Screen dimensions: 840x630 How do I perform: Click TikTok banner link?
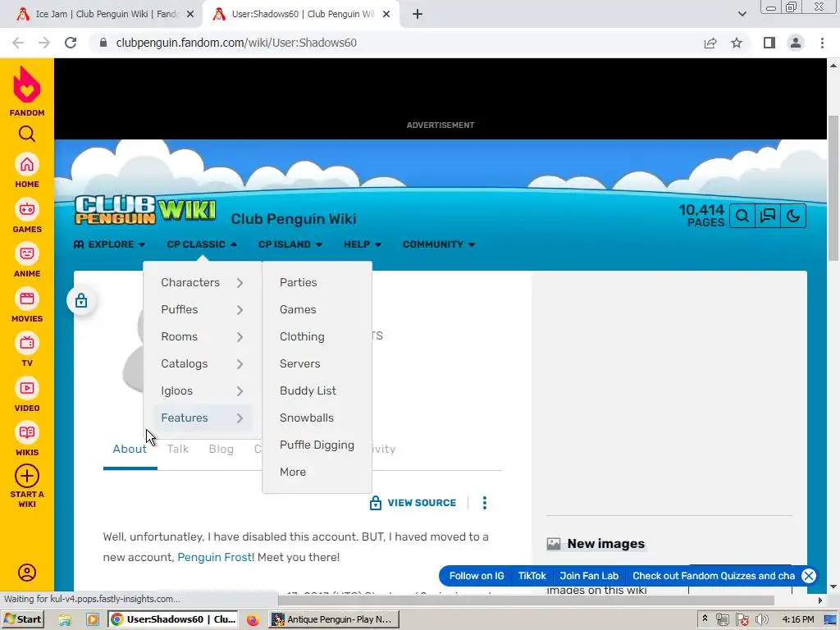click(532, 576)
